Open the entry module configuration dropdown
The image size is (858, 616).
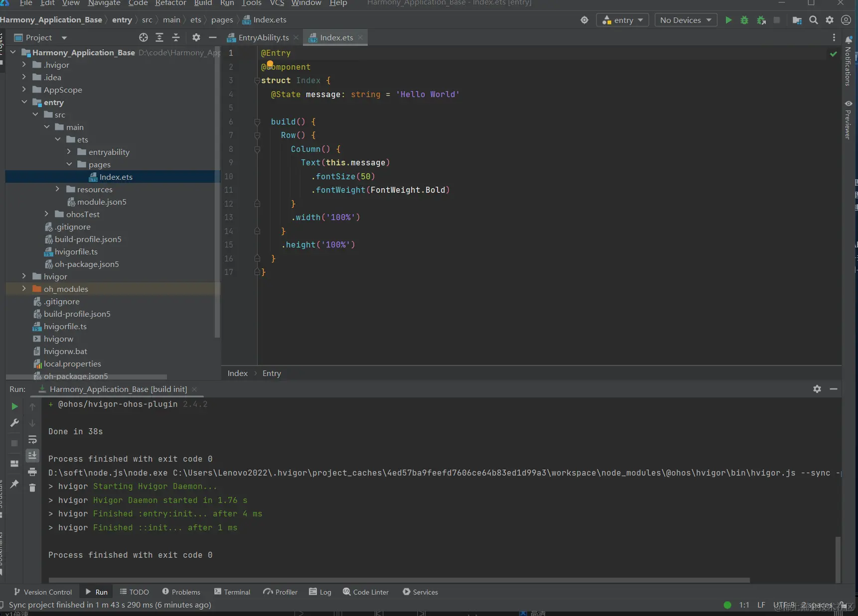(x=622, y=20)
